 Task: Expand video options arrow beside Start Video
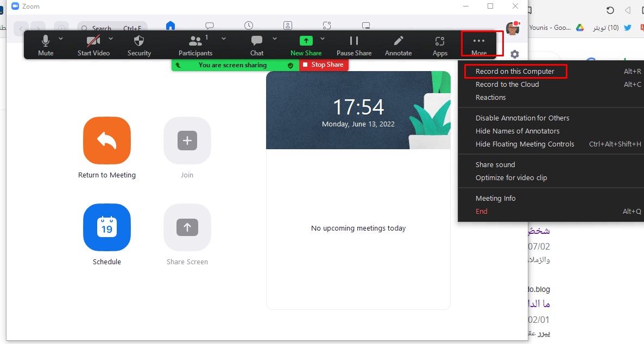[x=111, y=39]
